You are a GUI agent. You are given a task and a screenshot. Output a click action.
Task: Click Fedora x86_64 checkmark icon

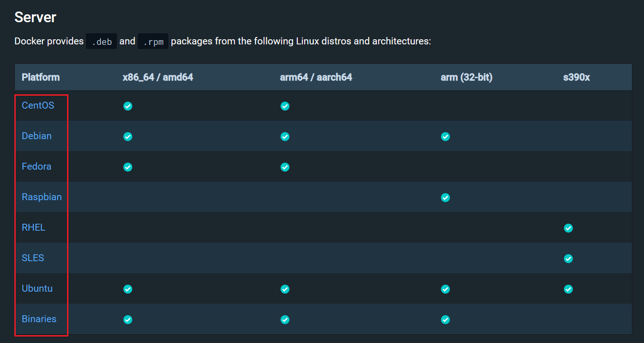click(x=128, y=167)
